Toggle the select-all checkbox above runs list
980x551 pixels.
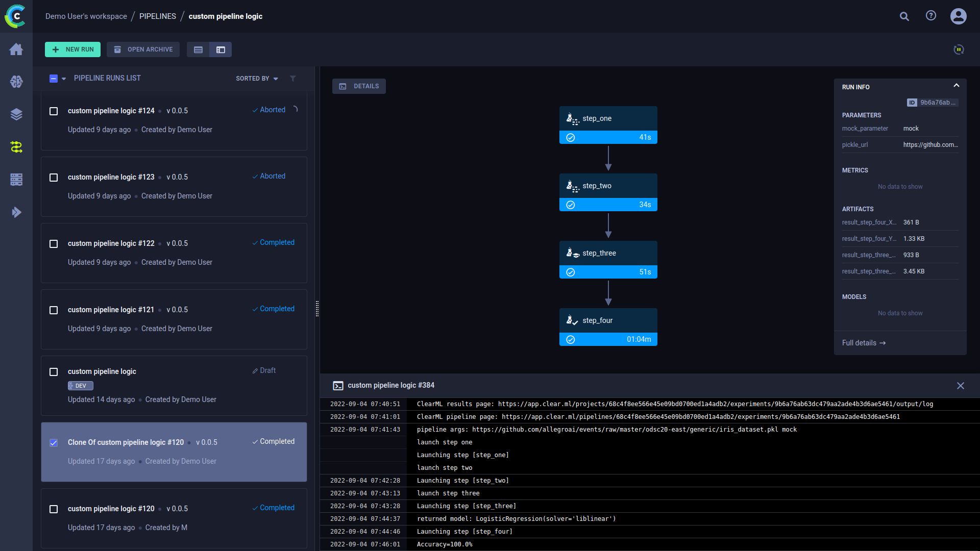coord(53,78)
